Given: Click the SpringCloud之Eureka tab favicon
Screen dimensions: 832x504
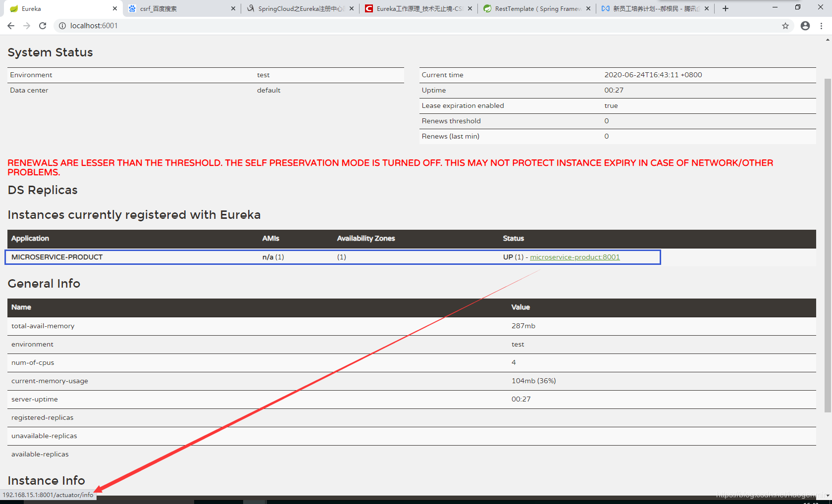Looking at the screenshot, I should pos(251,8).
